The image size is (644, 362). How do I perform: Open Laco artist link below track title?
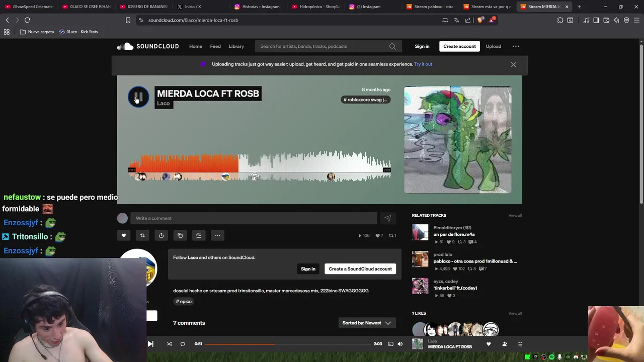[x=164, y=104]
